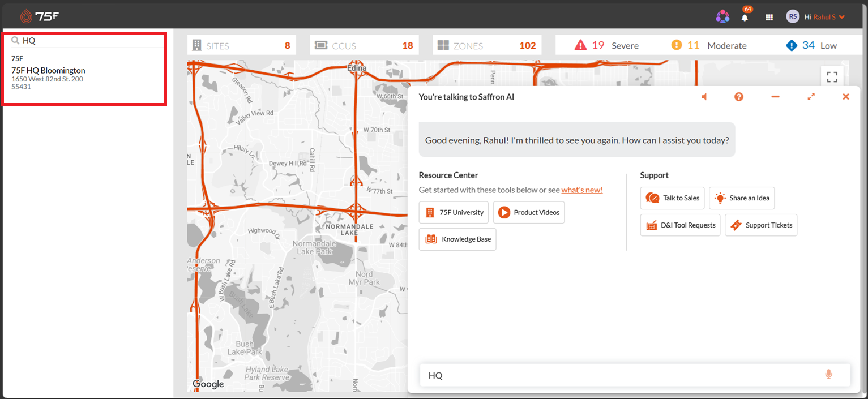
Task: Open notifications bell with 64 badge
Action: 745,16
